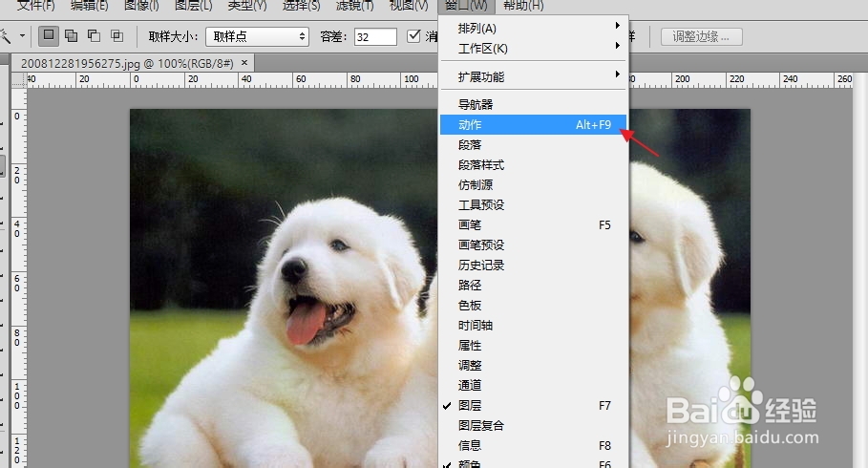Toggle the checked 图层 F7 panel item
The width and height of the screenshot is (868, 468).
tap(533, 405)
